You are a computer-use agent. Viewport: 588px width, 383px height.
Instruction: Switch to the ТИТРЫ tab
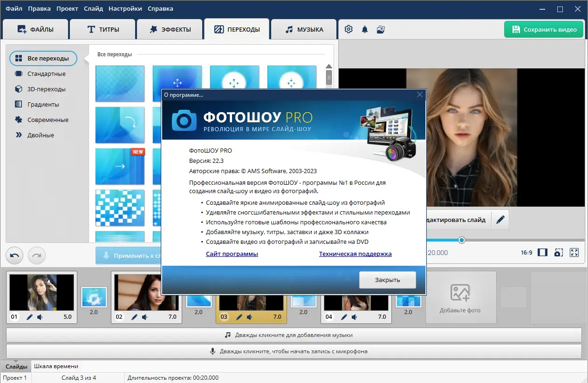103,29
